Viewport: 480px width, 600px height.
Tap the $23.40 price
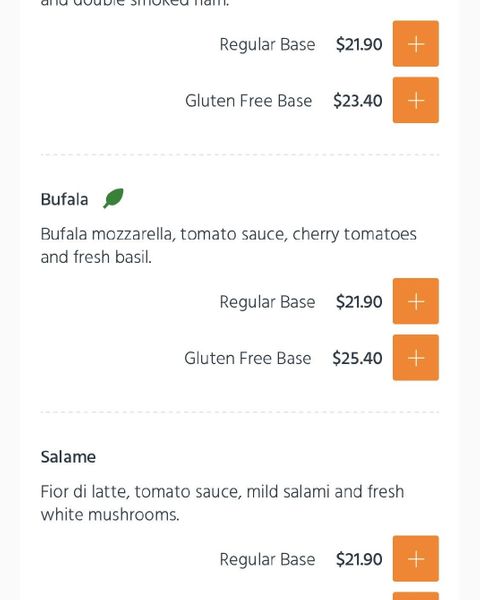(x=358, y=101)
